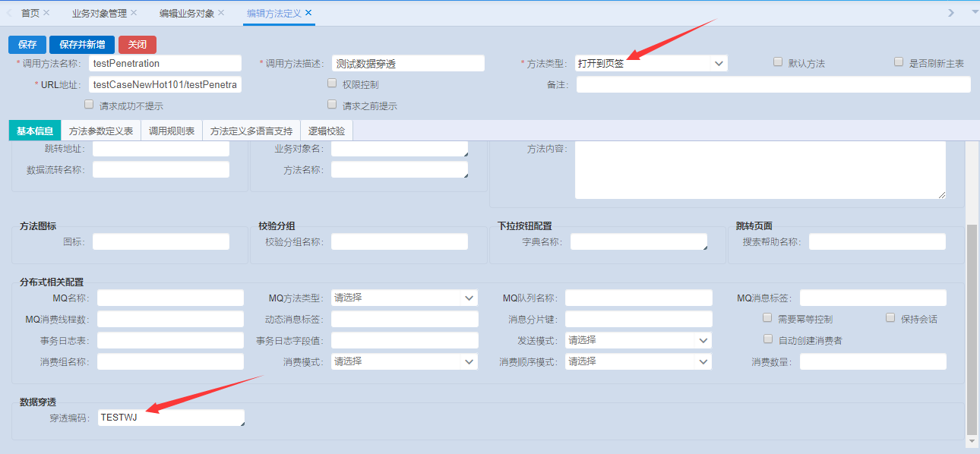Close the 首页 tab with its X icon
Viewport: 980px width, 454px height.
46,13
